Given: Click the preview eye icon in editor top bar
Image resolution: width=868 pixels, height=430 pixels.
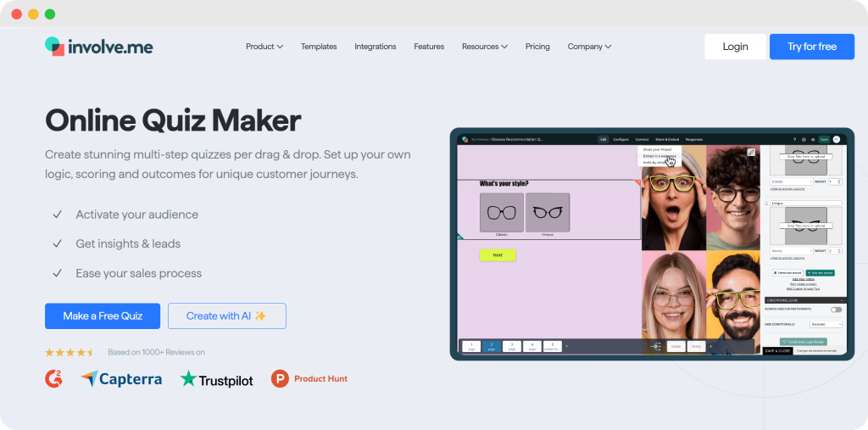Looking at the screenshot, I should click(x=813, y=140).
